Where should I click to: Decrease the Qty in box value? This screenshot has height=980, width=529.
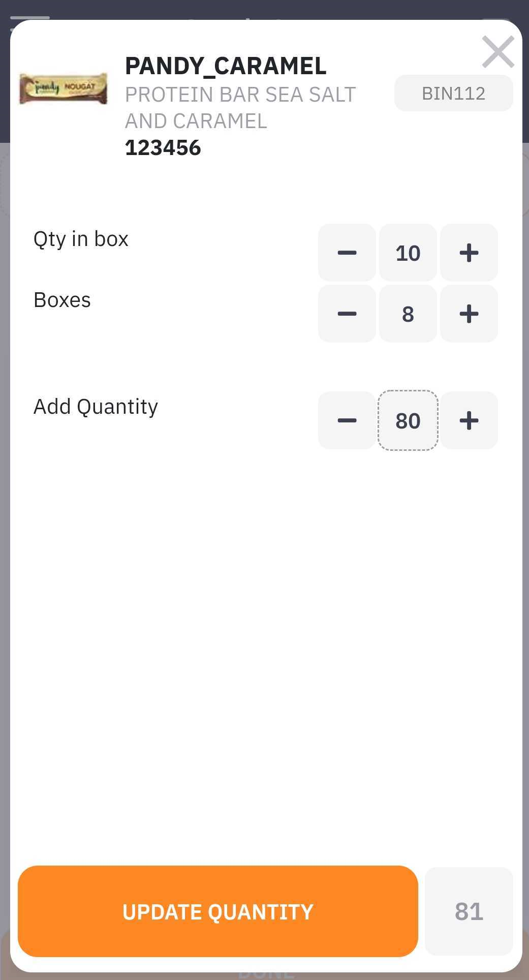coord(347,253)
